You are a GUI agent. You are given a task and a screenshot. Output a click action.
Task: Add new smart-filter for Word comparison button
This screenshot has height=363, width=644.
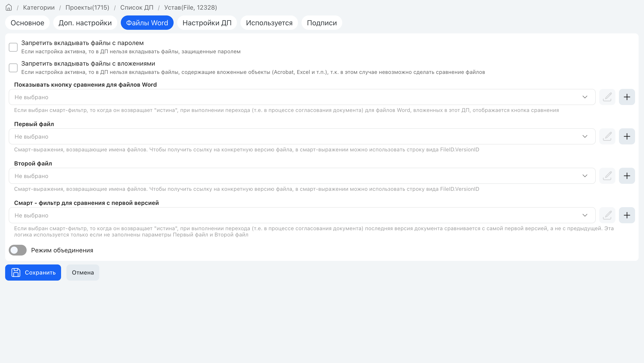[627, 97]
